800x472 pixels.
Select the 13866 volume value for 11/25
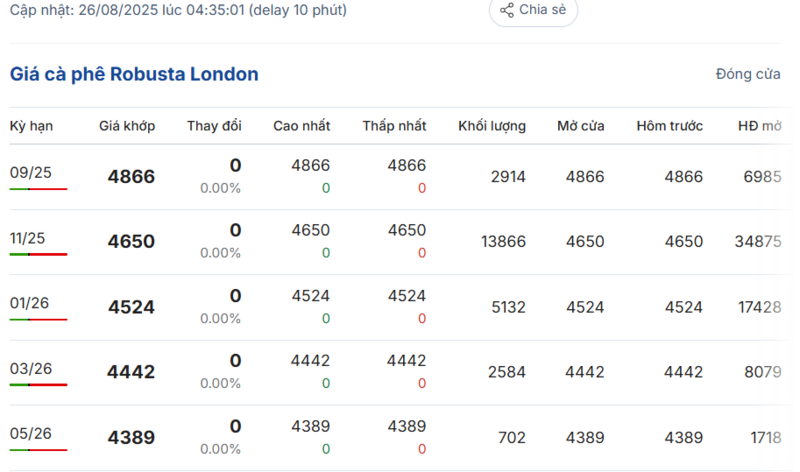tap(503, 241)
